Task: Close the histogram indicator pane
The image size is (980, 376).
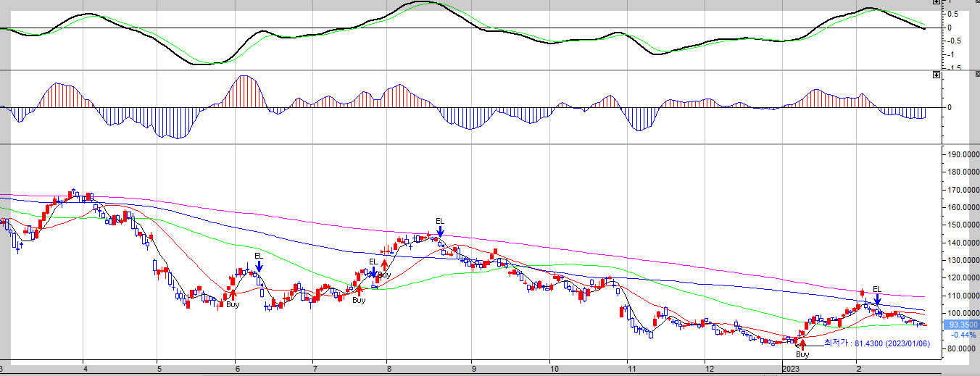Action: click(x=977, y=74)
